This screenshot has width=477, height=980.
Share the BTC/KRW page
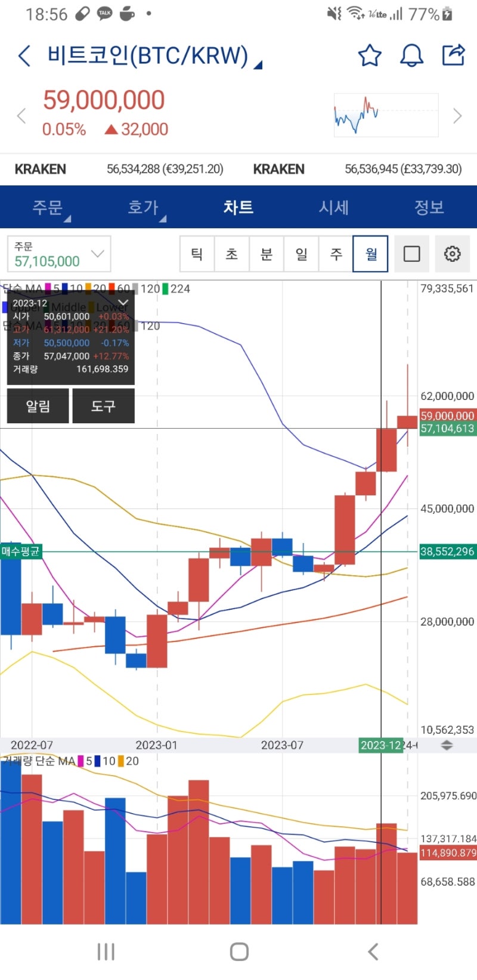click(453, 55)
